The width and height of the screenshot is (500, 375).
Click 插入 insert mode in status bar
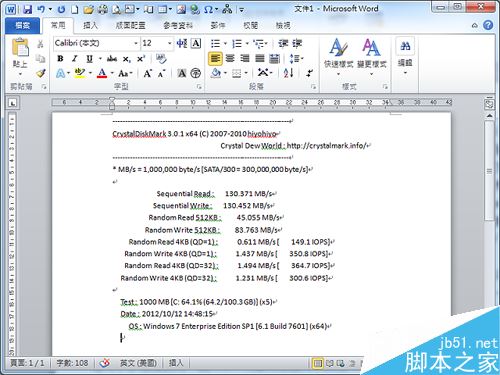tap(176, 363)
